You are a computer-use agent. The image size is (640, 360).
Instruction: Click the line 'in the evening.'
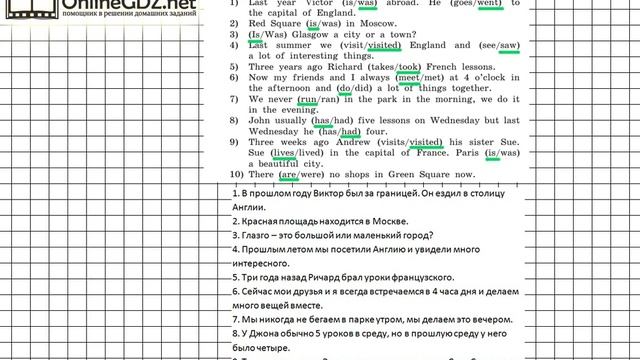(283, 110)
